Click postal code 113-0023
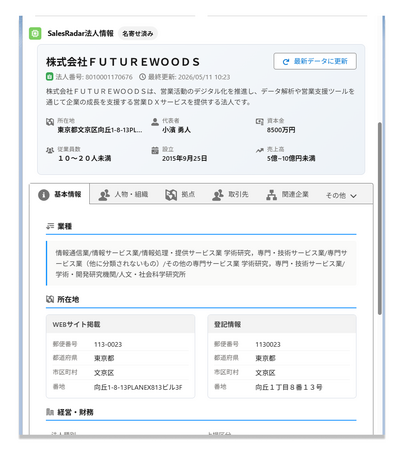The image size is (404, 450). click(x=108, y=344)
